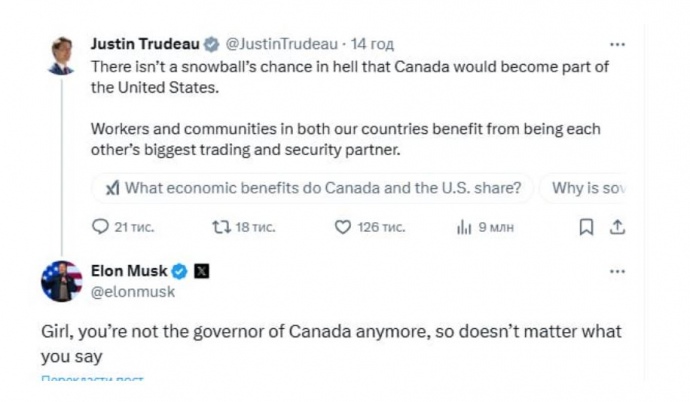This screenshot has height=402, width=690.
Task: Visit the @elonmusk handle link
Action: (133, 292)
